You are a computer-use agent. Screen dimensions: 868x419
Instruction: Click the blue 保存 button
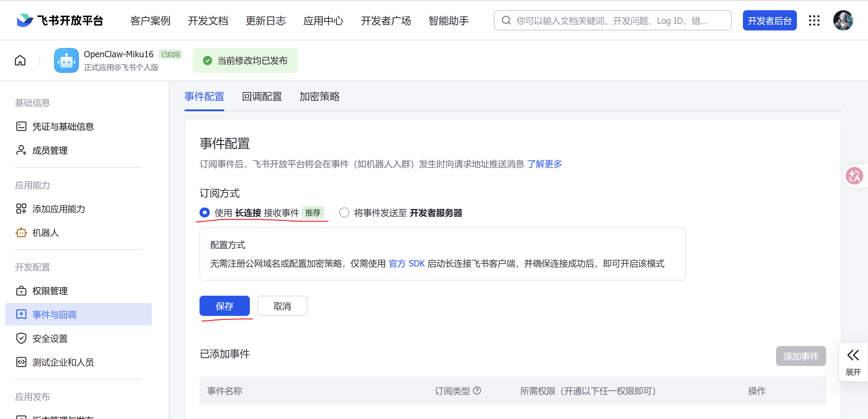pyautogui.click(x=225, y=306)
